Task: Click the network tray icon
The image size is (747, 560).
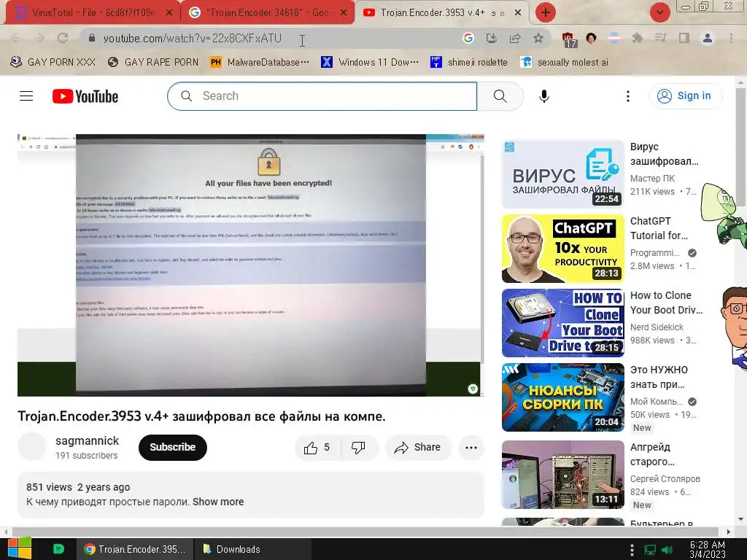Action: pyautogui.click(x=650, y=550)
